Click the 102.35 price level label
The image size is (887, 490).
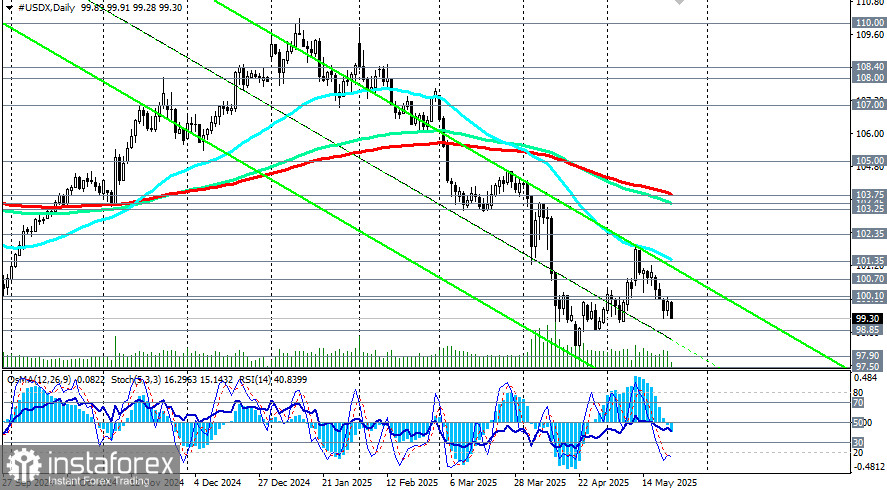pos(869,234)
